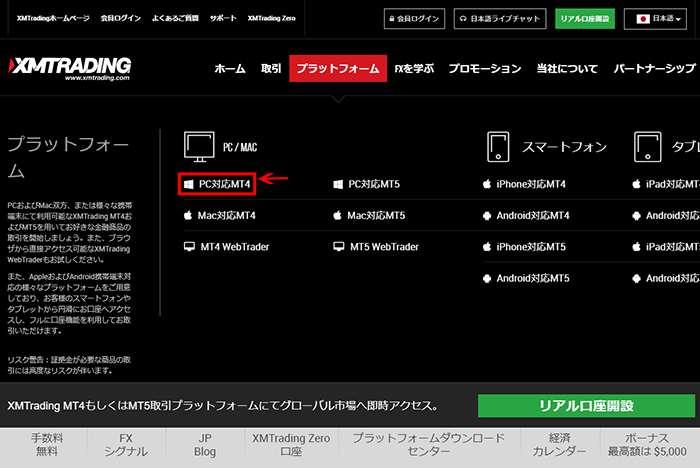Open XMTrading Zero top link
Screen dimensions: 700x468
(271, 18)
